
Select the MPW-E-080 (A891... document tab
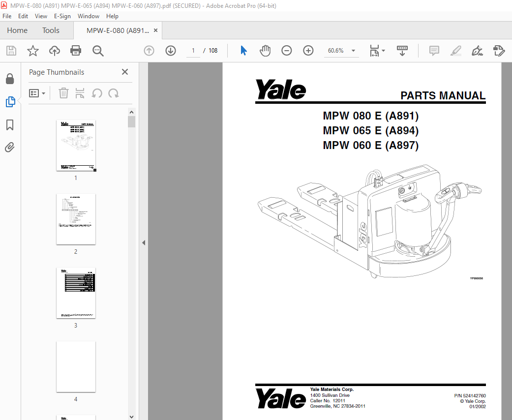coord(118,30)
